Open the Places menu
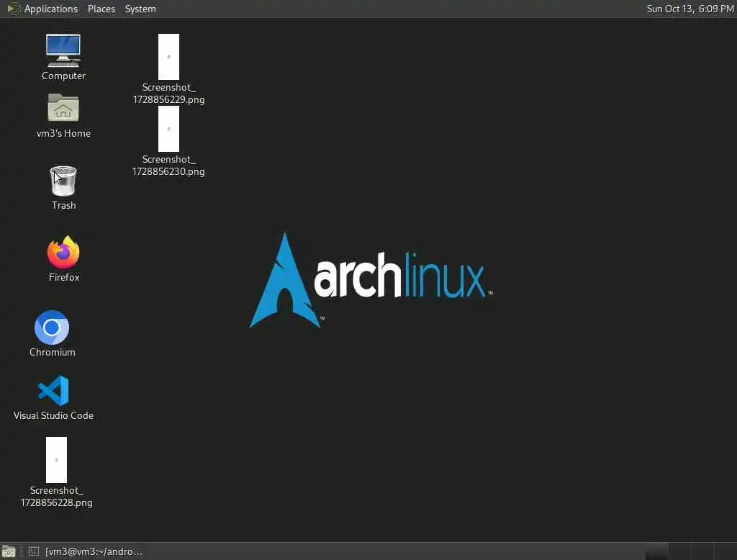Viewport: 737px width, 560px height. coord(101,9)
